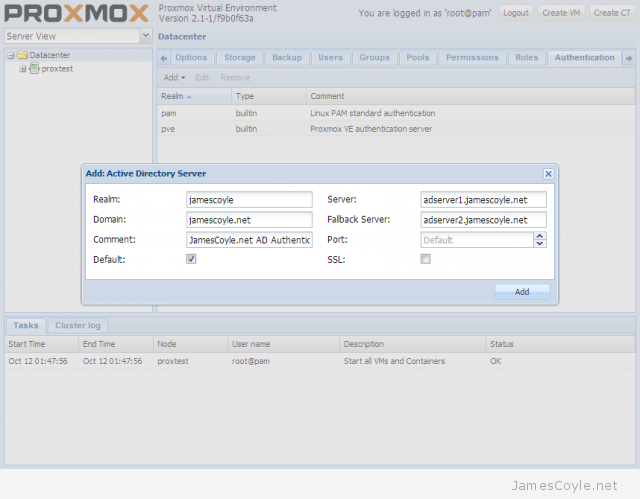Screen dimensions: 640x499
Task: Click the Domain input field
Action: pos(249,220)
